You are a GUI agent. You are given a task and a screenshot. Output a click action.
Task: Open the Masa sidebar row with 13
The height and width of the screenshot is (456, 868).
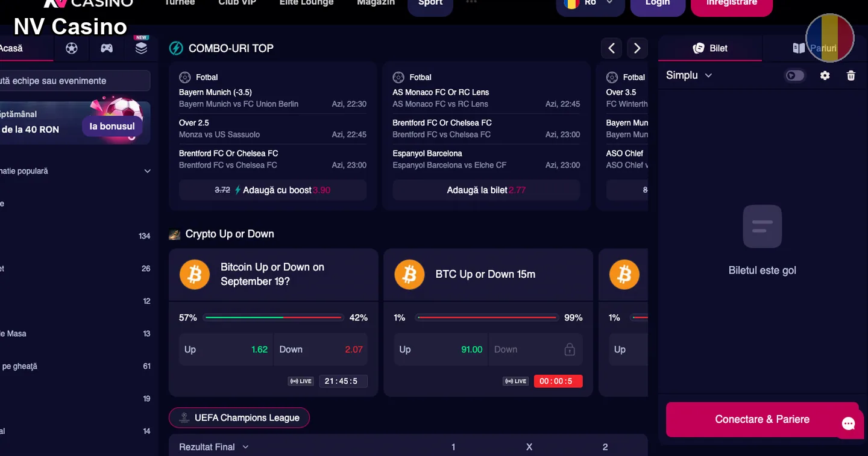(x=75, y=334)
